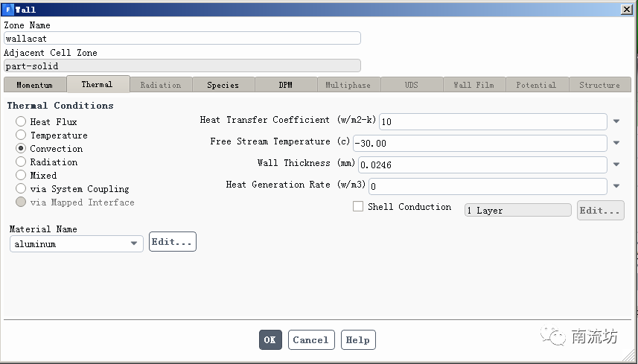
Task: Click the Fluent icon in title bar
Action: 7,10
